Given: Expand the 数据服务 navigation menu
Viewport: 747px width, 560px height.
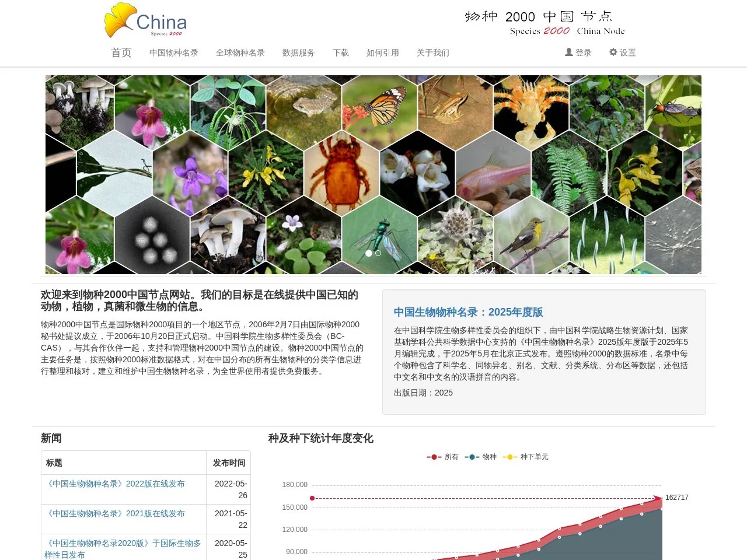Looking at the screenshot, I should (298, 52).
